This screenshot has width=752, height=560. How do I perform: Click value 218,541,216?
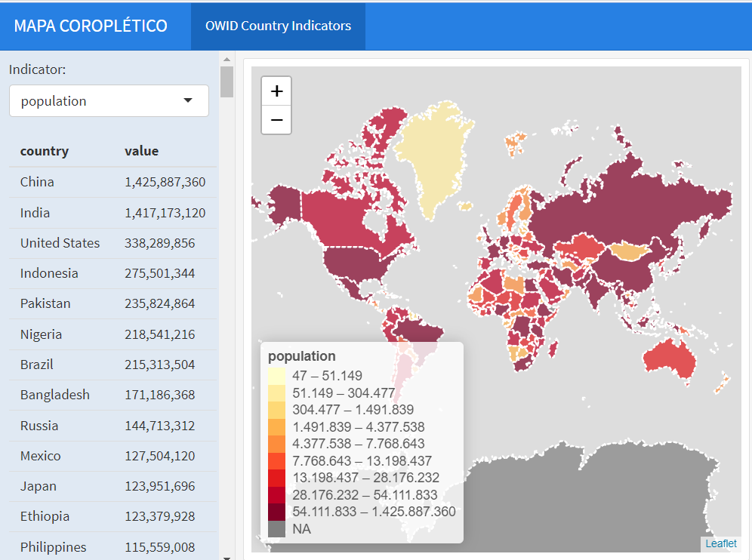[160, 334]
